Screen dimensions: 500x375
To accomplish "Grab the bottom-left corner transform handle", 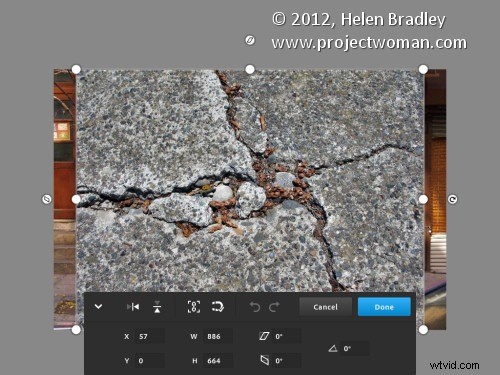I will (x=76, y=330).
